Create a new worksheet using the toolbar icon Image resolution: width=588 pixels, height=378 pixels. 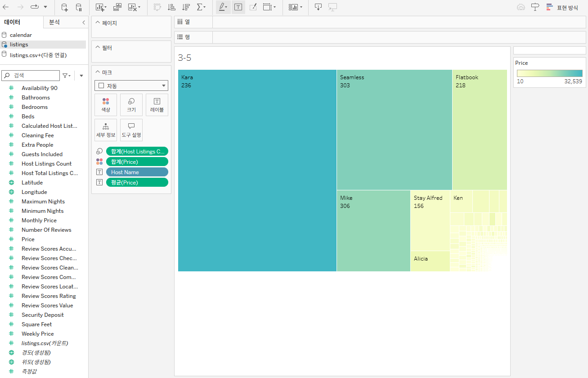(x=99, y=7)
